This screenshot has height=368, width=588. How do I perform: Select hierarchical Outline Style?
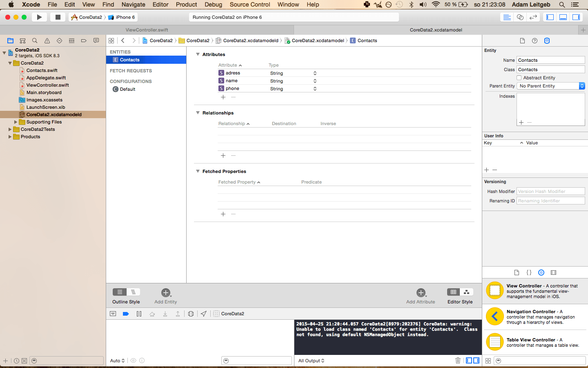pos(133,292)
